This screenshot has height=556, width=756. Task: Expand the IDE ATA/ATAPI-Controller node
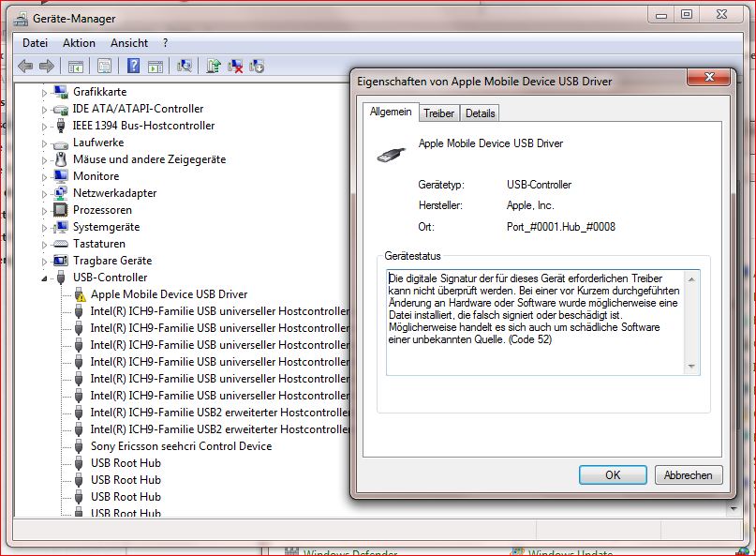click(x=44, y=110)
